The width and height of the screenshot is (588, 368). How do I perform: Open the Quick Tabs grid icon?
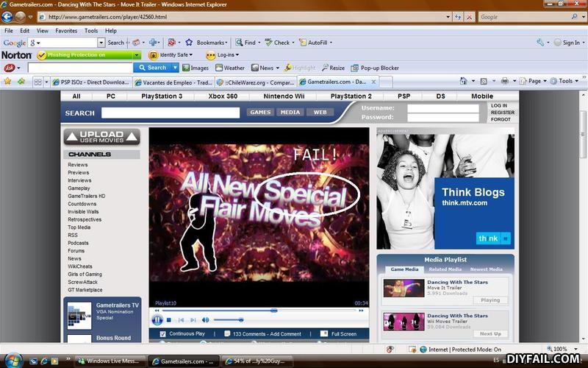click(x=37, y=82)
